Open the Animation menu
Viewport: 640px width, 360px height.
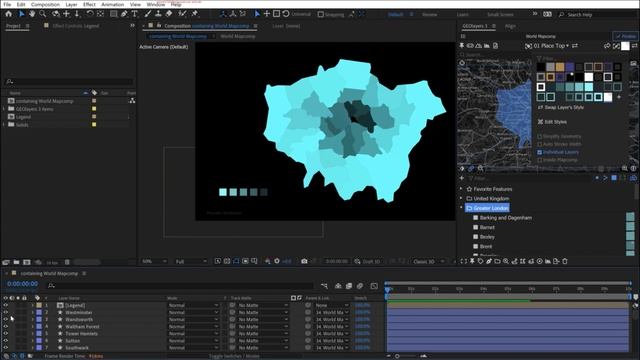click(x=112, y=4)
